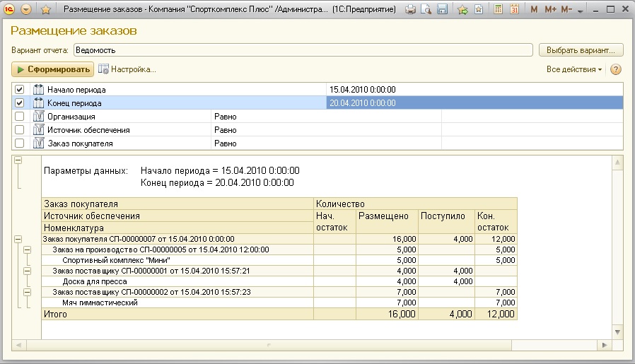The image size is (635, 364).
Task: Click the add to favorites star with arrow
Action: [462, 10]
